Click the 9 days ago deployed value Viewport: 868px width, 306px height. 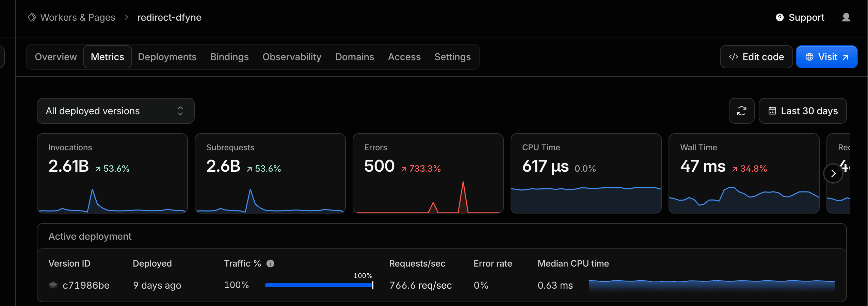point(157,285)
